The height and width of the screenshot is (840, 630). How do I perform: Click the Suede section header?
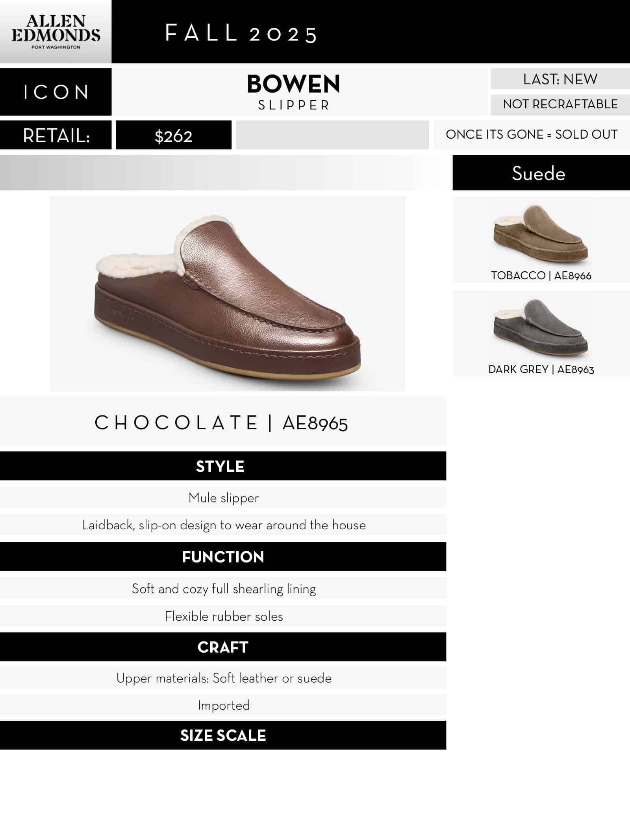539,173
